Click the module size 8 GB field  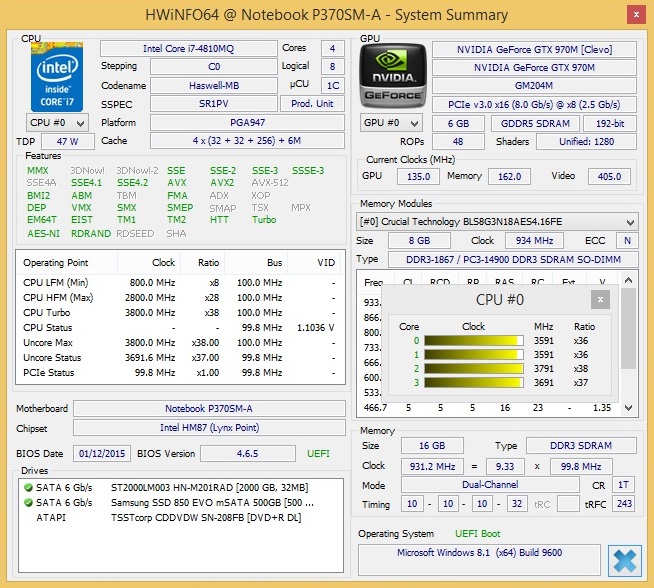pos(419,241)
